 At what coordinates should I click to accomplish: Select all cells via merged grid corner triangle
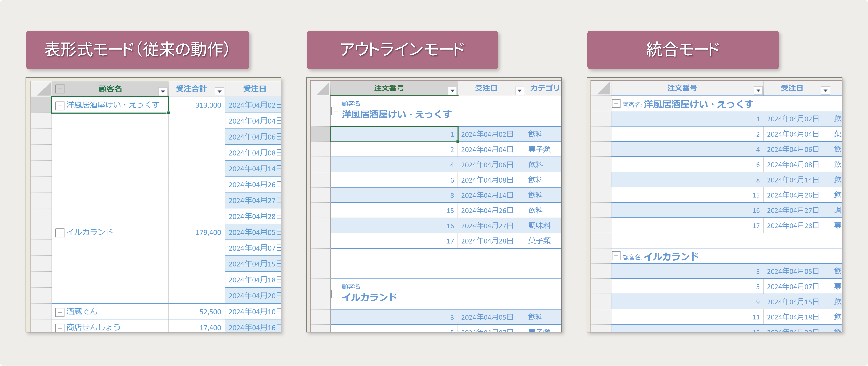tap(603, 88)
